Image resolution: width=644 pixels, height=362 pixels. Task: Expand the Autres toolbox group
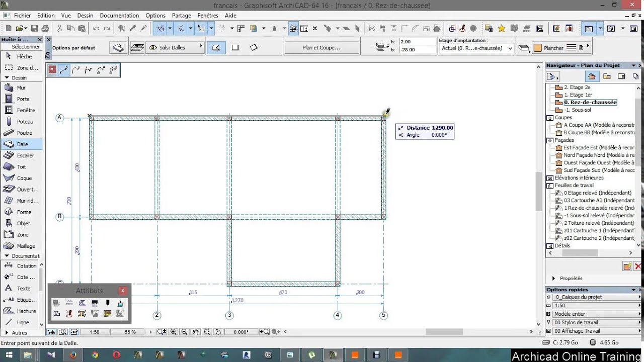[6, 333]
